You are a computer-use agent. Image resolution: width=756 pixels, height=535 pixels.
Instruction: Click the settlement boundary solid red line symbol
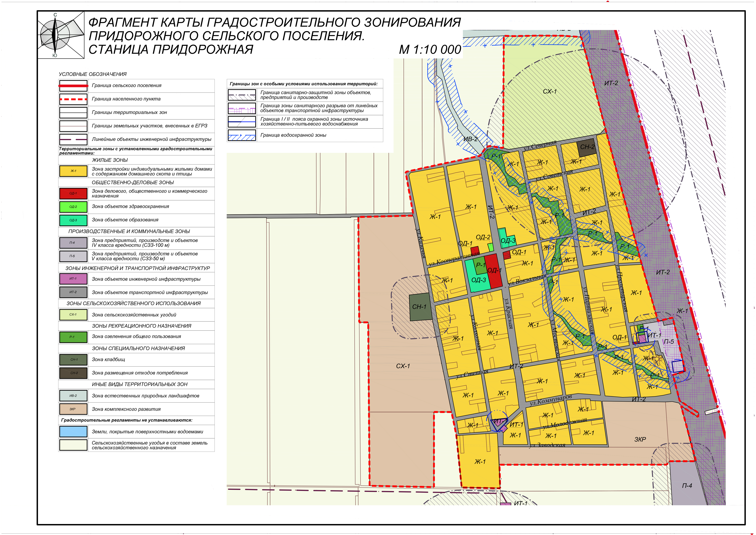73,86
